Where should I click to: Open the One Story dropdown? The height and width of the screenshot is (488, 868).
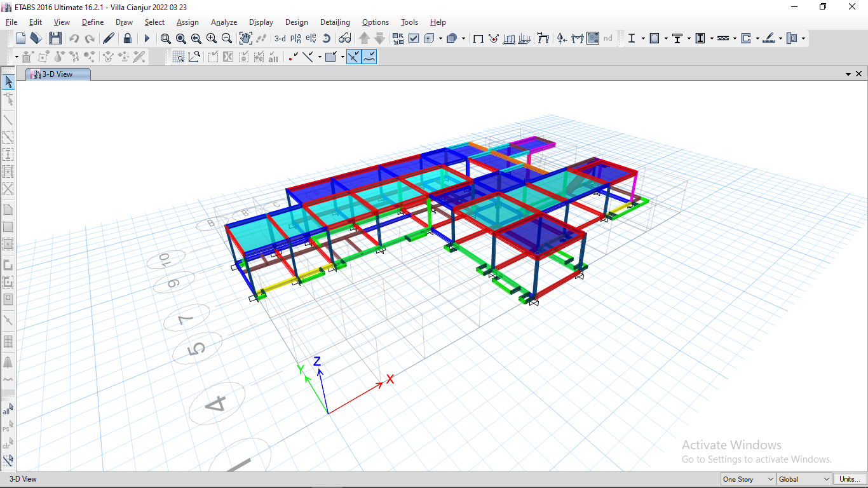[x=748, y=479]
